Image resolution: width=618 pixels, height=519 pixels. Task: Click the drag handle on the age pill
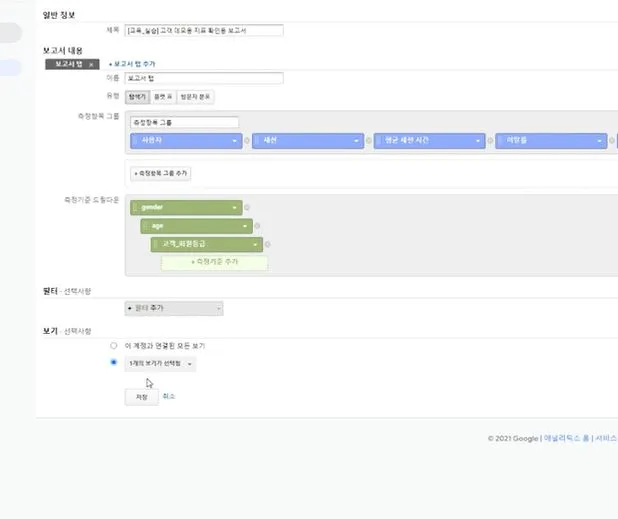[x=145, y=226]
